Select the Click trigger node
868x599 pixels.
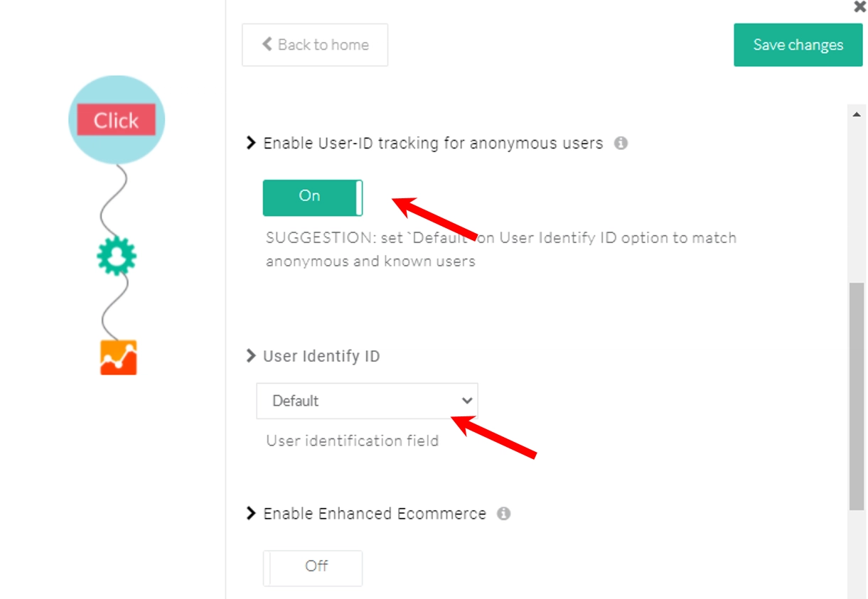click(116, 119)
